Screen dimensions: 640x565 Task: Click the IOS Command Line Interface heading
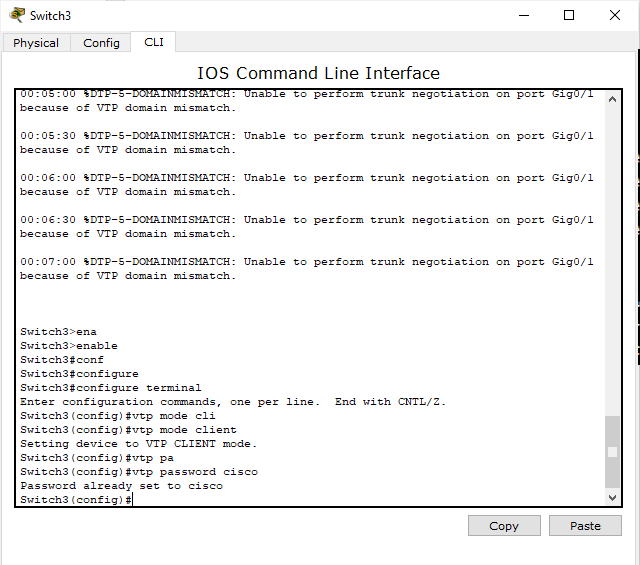click(x=318, y=73)
